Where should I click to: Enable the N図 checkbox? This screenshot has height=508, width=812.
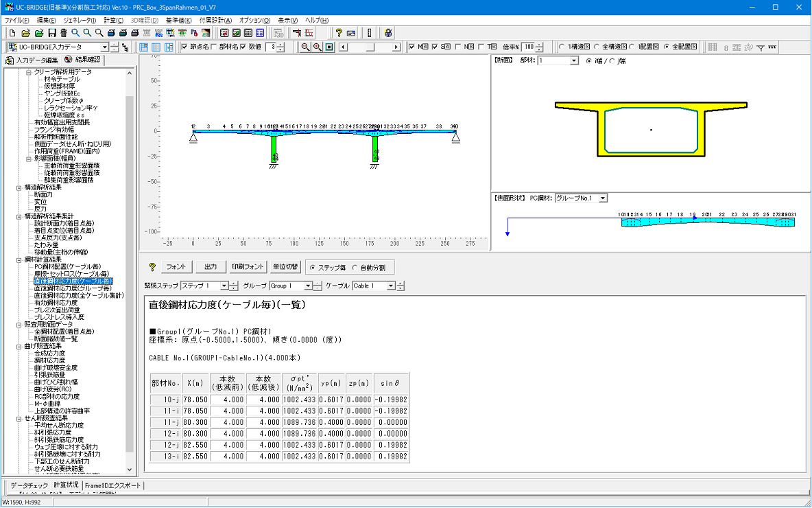458,47
